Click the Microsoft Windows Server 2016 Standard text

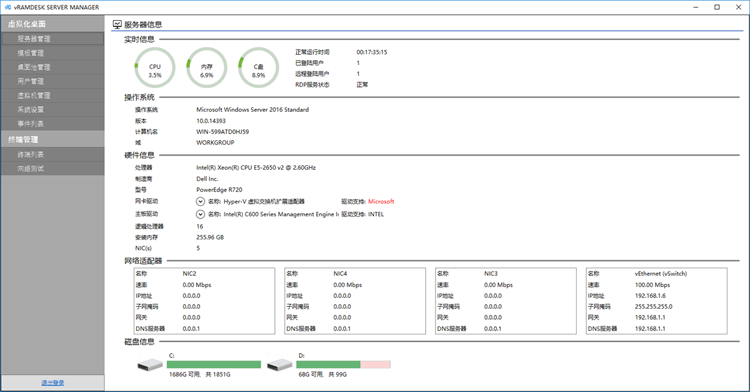(x=253, y=109)
